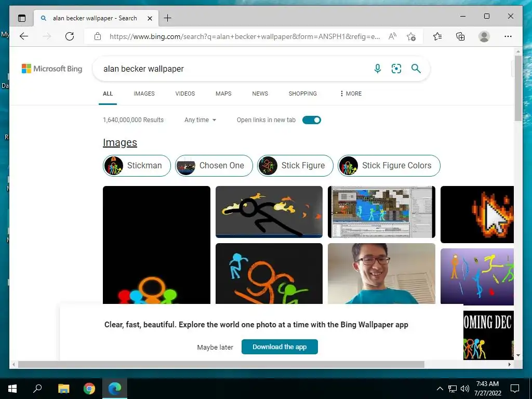The height and width of the screenshot is (399, 532).
Task: Dismiss banner with Maybe later
Action: [x=215, y=348]
